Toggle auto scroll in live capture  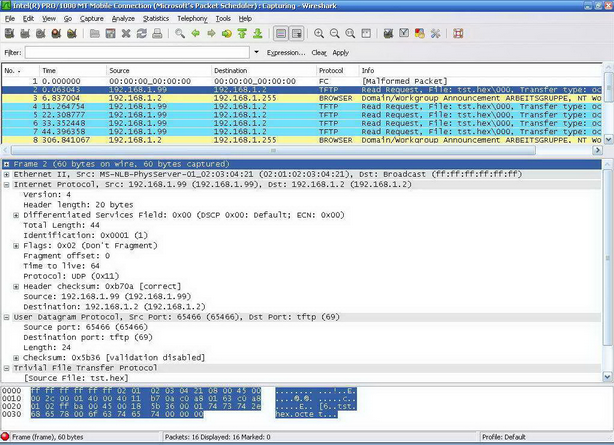coord(297,34)
